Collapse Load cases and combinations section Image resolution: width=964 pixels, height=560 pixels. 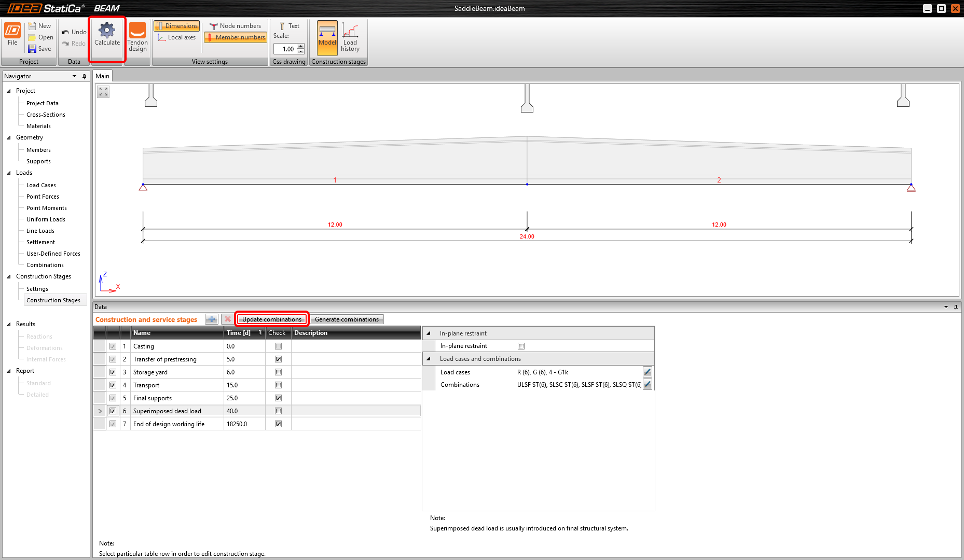pyautogui.click(x=429, y=359)
